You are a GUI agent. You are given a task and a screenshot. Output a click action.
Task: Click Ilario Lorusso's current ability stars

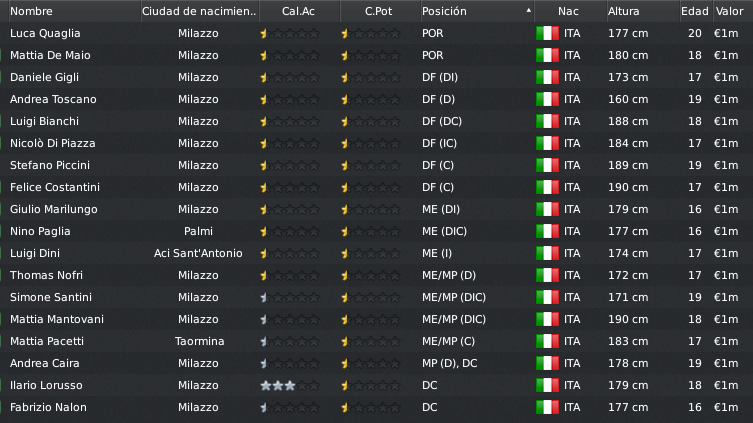tap(290, 386)
